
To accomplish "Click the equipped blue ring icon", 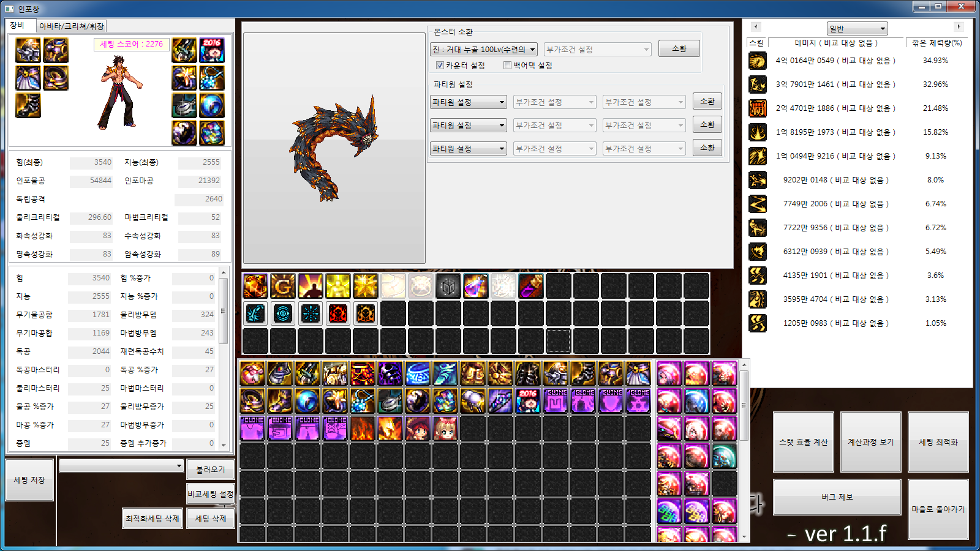I will click(212, 105).
